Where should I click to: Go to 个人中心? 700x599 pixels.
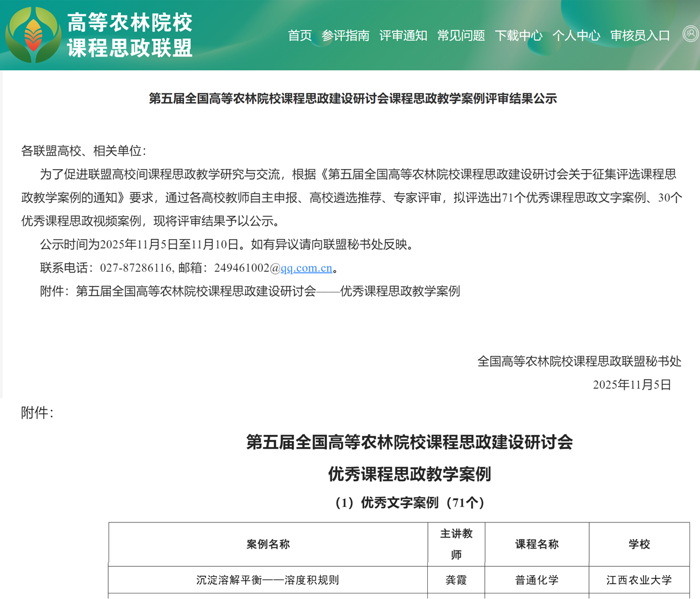coord(576,35)
